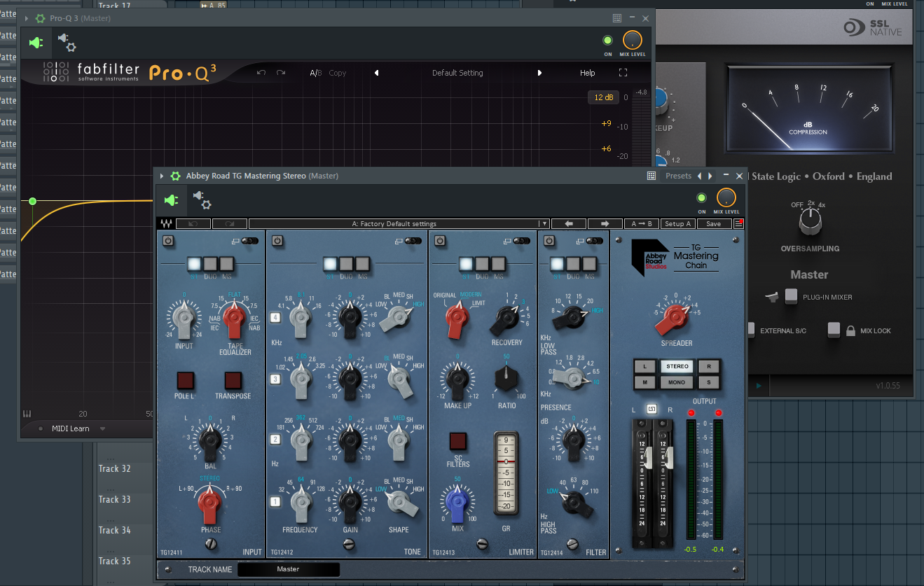
Task: Open the MIDI Learn dropdown arrow
Action: [102, 428]
